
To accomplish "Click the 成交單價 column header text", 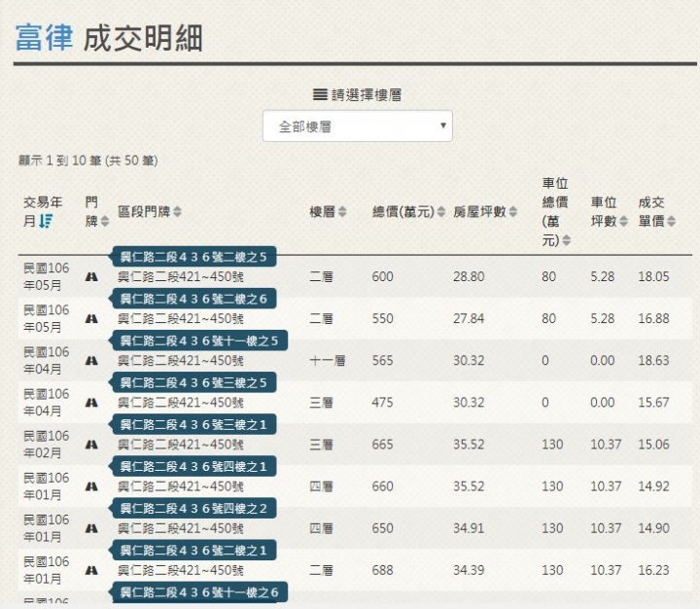I will click(x=651, y=212).
